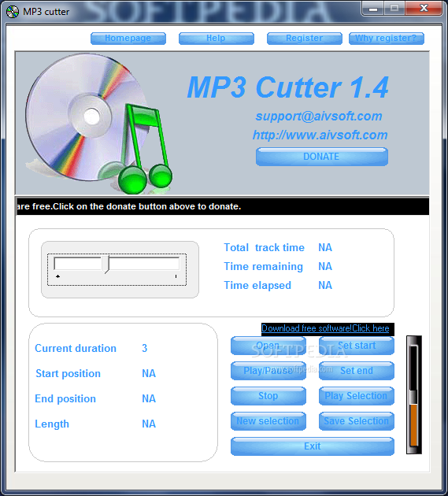Click the Play Selection button
This screenshot has height=496, width=448.
[x=357, y=396]
